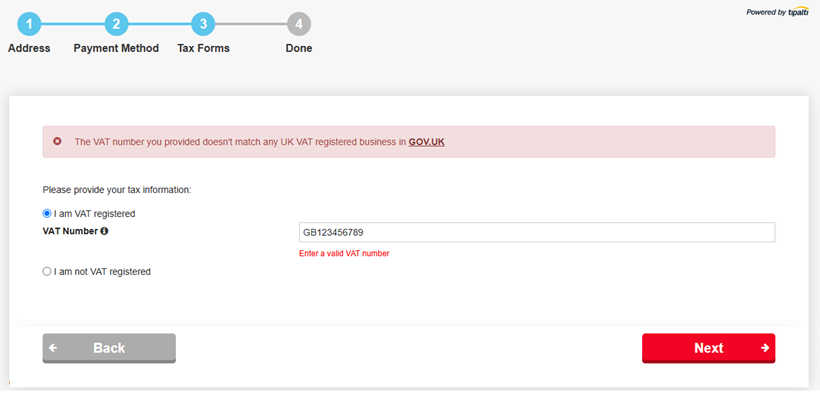Screen dimensions: 820x394
Task: Select the I am VAT registered option
Action: point(47,213)
